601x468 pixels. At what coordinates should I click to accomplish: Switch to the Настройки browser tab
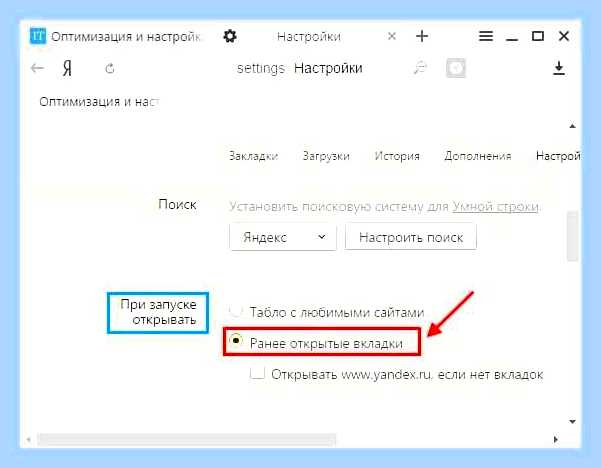pyautogui.click(x=309, y=36)
